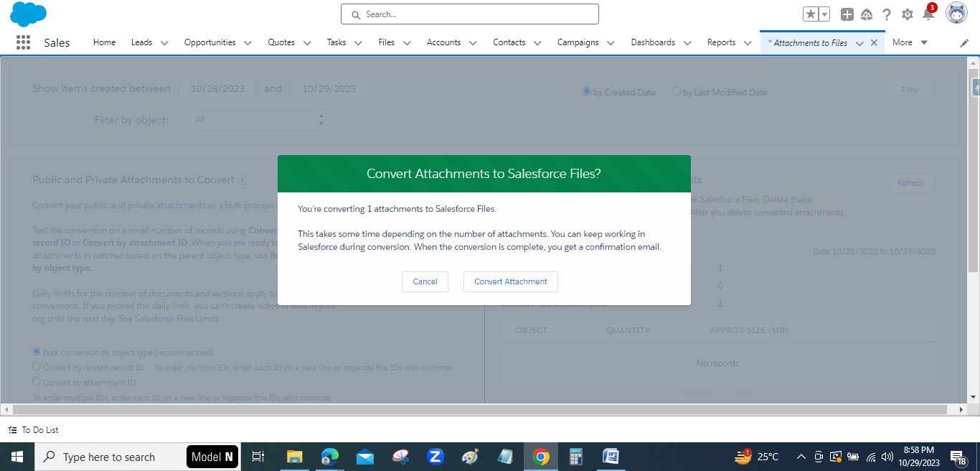Open Calculator from the taskbar

575,457
